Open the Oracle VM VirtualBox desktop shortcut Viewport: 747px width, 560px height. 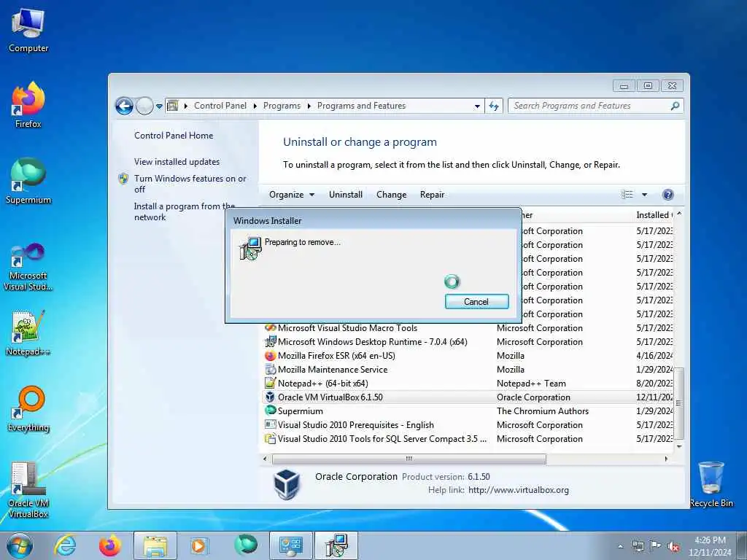tap(28, 491)
